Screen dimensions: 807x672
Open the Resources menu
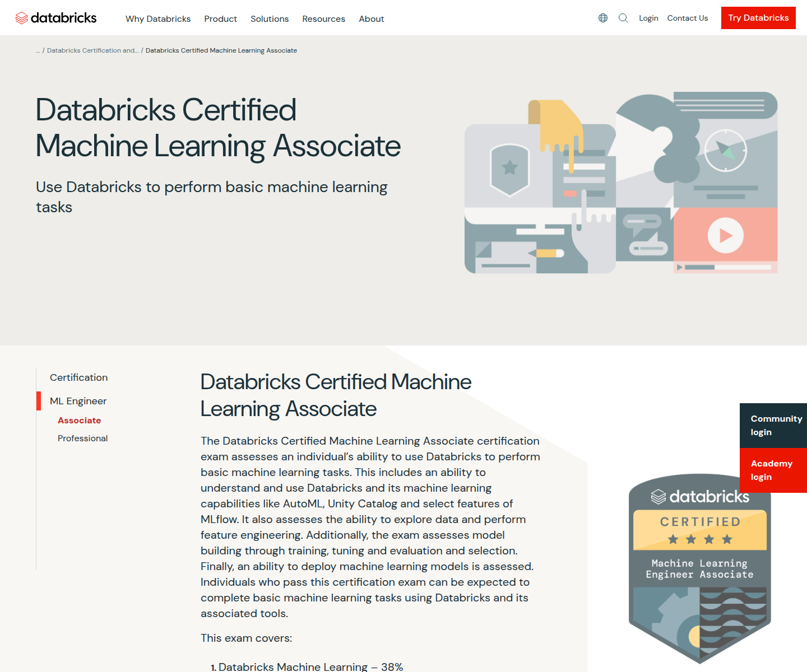[x=324, y=18]
